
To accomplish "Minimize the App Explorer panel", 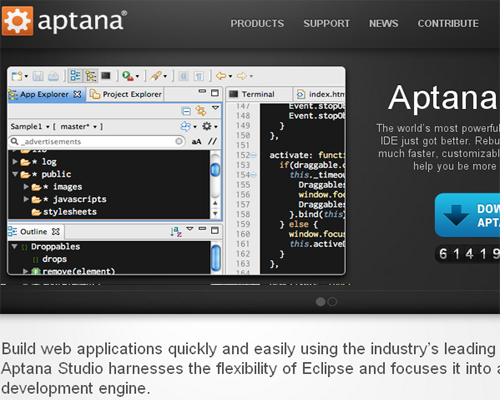I will 202,91.
